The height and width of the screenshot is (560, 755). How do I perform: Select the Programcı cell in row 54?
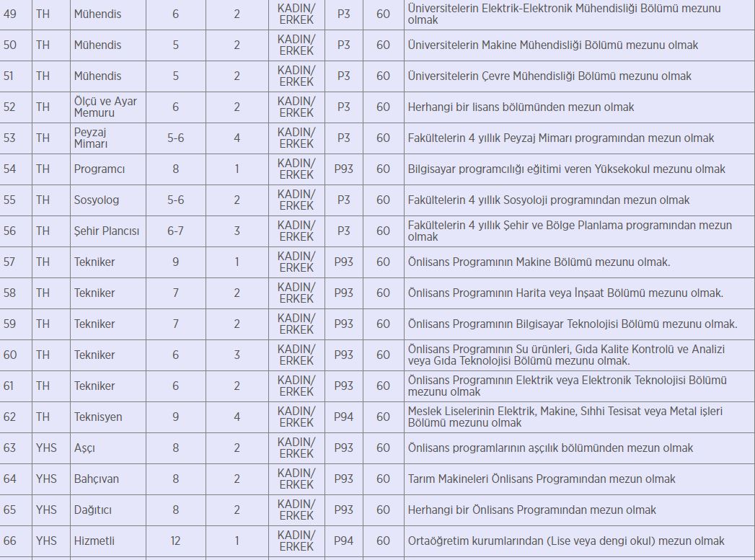click(108, 169)
